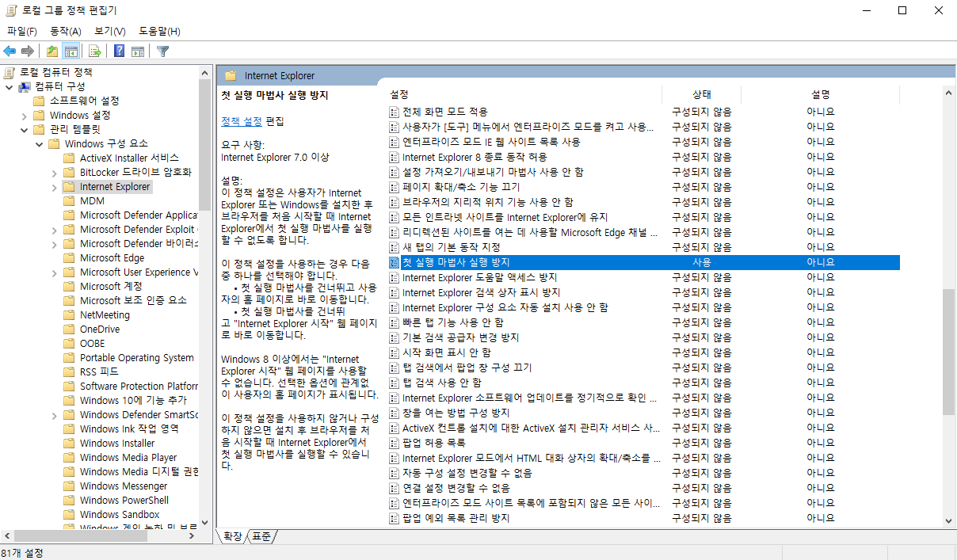Collapse the 컴퓨터 구성 tree node

9,86
